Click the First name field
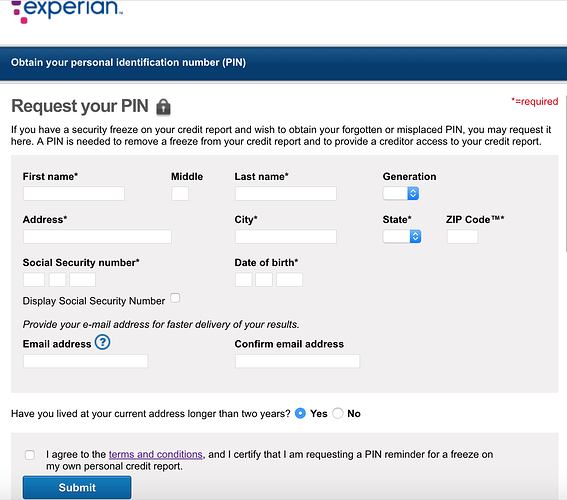Screen dimensions: 567x500 pyautogui.click(x=74, y=193)
